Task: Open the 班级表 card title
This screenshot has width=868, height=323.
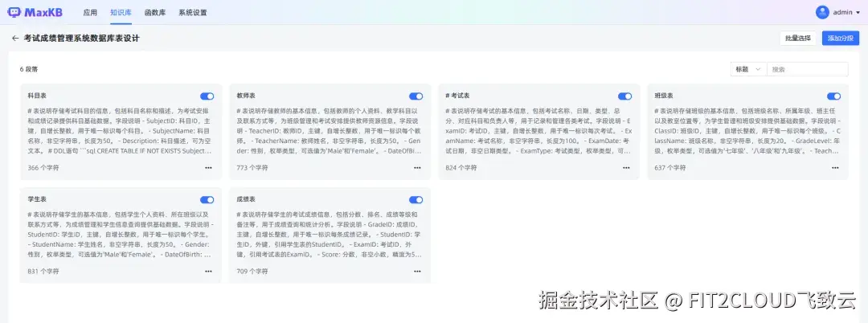Action: point(664,96)
